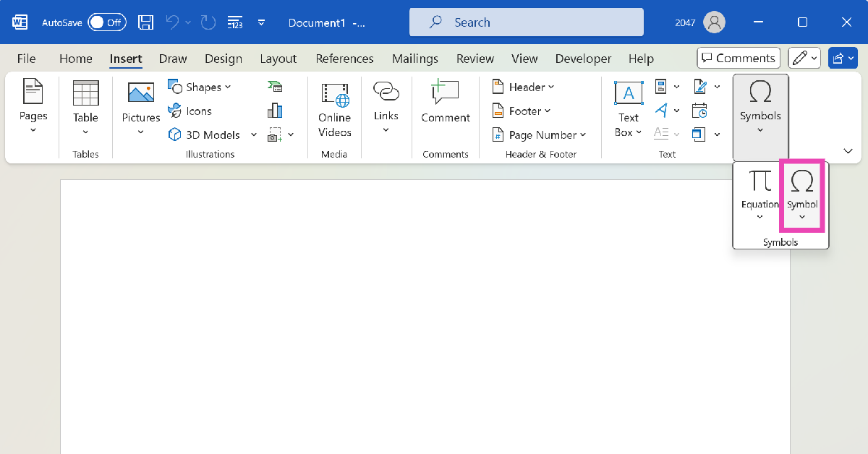Collapse the ribbon with the chevron

pos(848,150)
